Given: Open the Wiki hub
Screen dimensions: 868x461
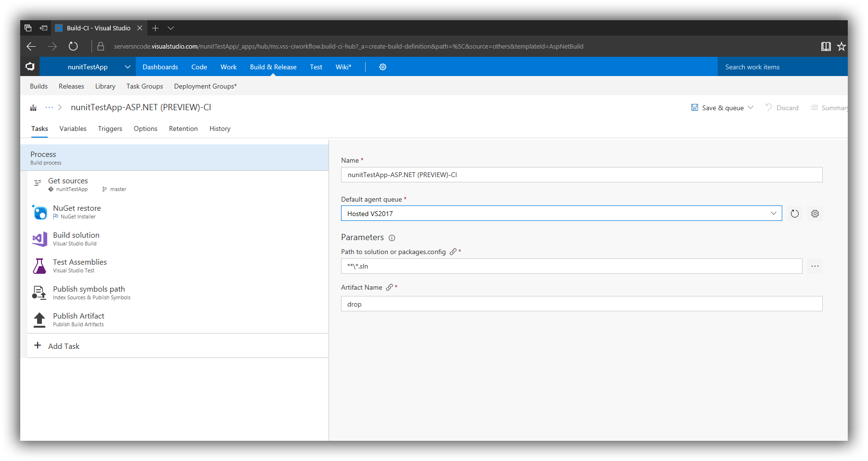Looking at the screenshot, I should 343,67.
